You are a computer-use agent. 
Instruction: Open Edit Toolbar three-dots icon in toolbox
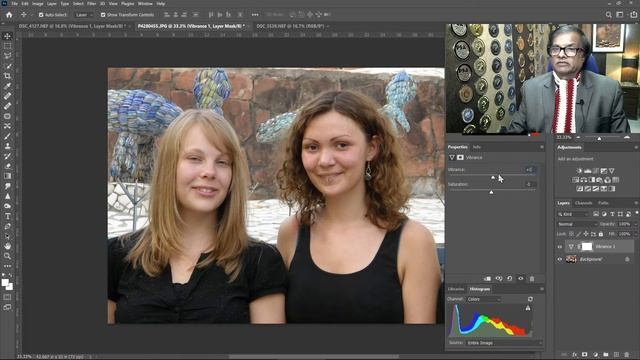(7, 266)
